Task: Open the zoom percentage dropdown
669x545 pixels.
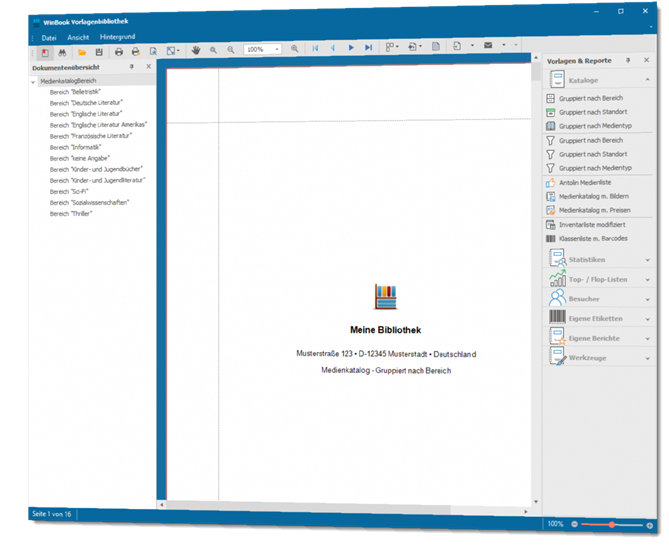Action: 276,49
